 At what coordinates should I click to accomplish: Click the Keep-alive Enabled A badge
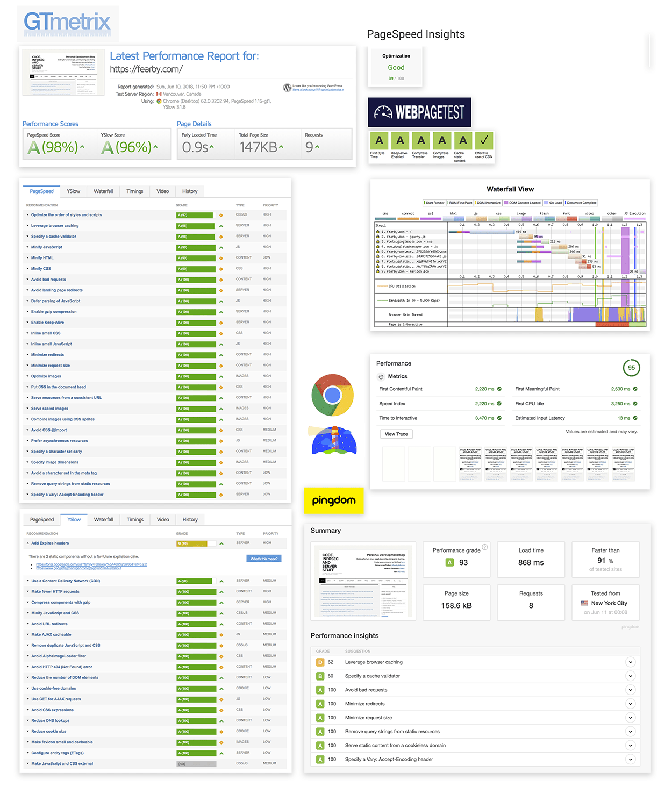(400, 140)
